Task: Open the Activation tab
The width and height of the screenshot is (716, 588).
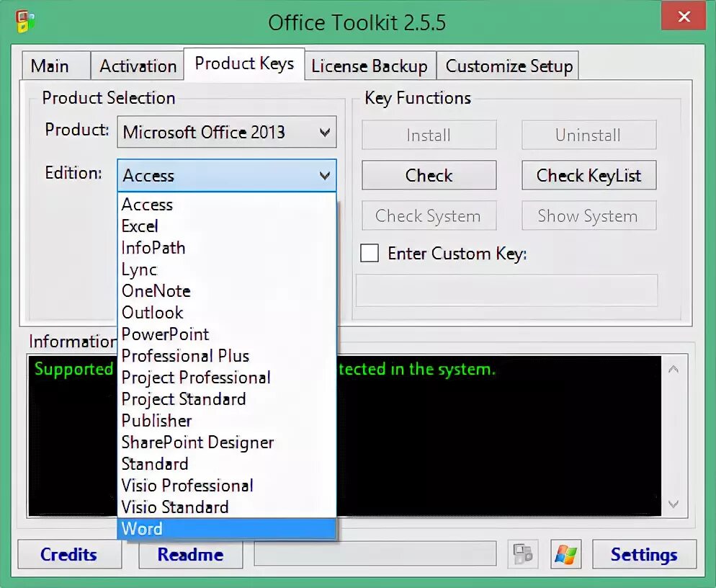Action: click(138, 66)
